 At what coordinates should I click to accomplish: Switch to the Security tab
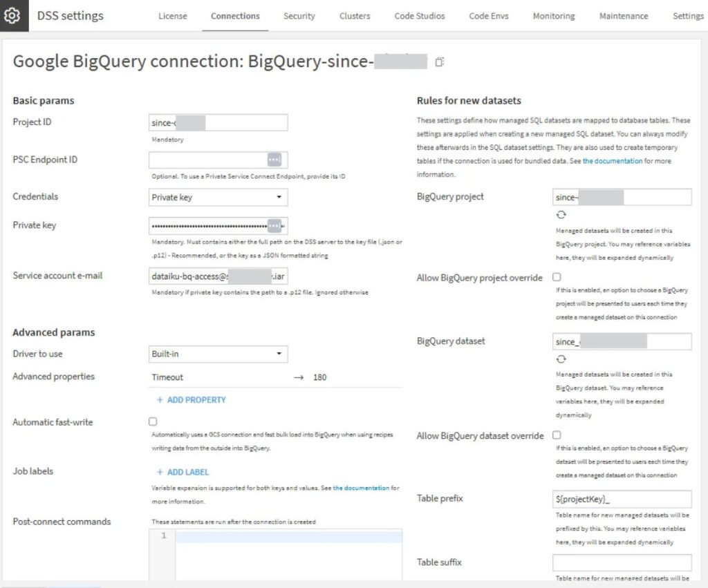click(299, 16)
